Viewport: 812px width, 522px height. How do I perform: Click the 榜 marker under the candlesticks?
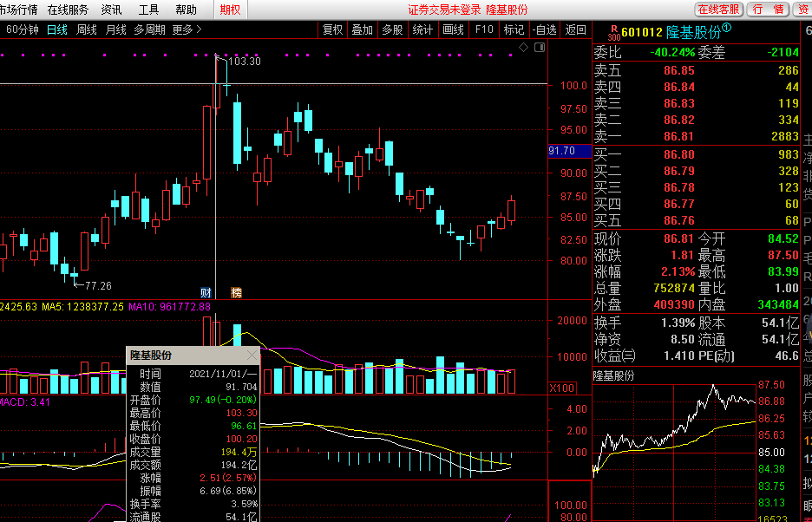point(237,292)
